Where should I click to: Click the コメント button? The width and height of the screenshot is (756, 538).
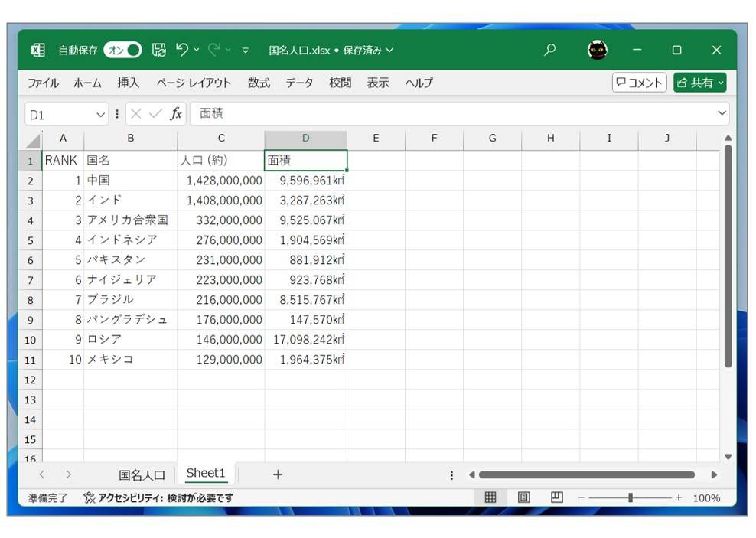tap(640, 83)
